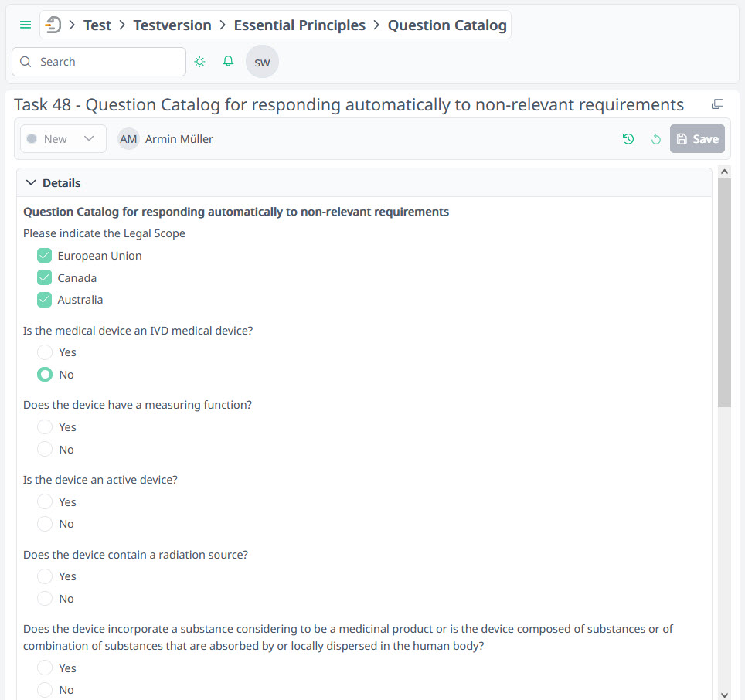Click the search magnifier icon

click(26, 61)
